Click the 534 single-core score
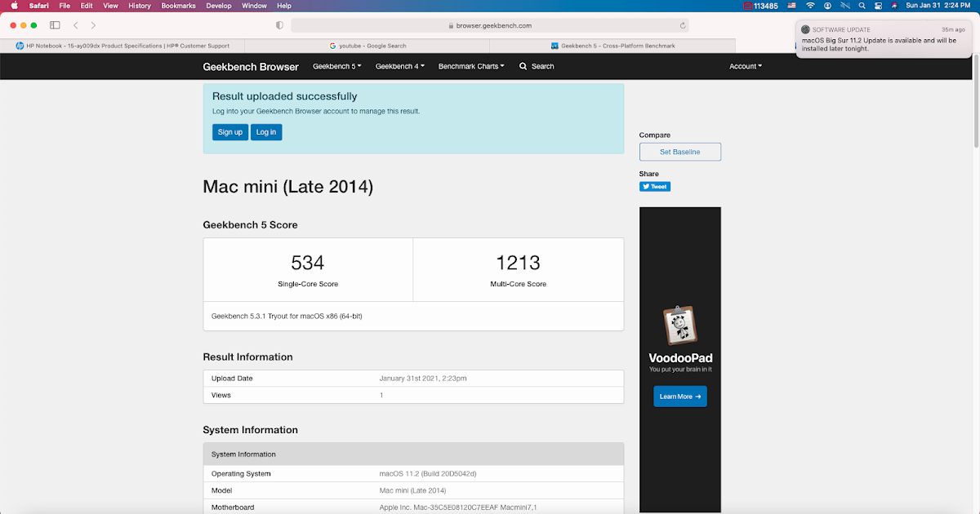The height and width of the screenshot is (514, 980). click(x=308, y=263)
